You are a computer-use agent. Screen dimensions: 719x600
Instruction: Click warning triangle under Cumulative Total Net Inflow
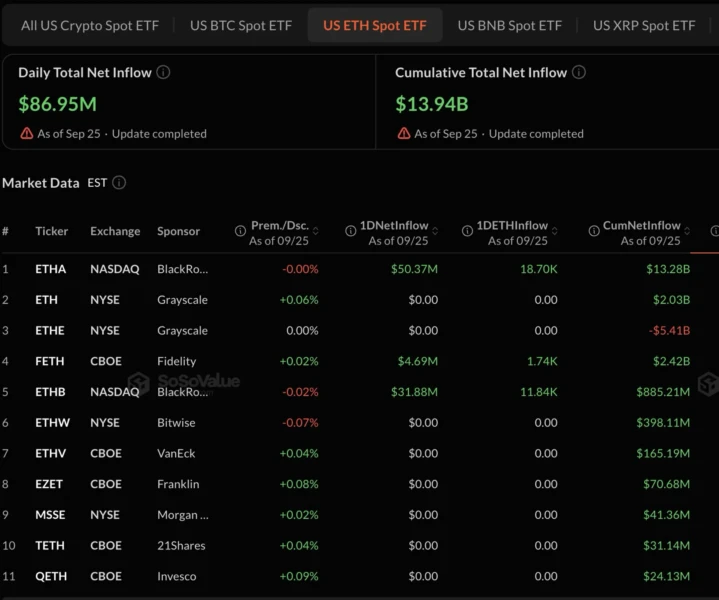point(404,133)
